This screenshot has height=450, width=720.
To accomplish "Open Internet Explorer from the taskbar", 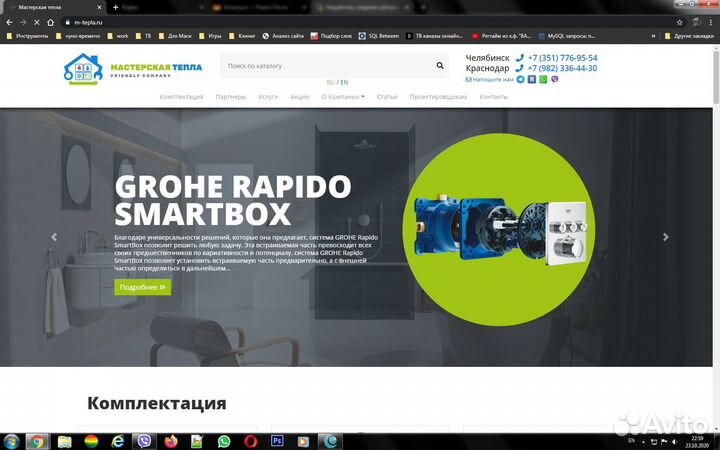I will [x=118, y=442].
